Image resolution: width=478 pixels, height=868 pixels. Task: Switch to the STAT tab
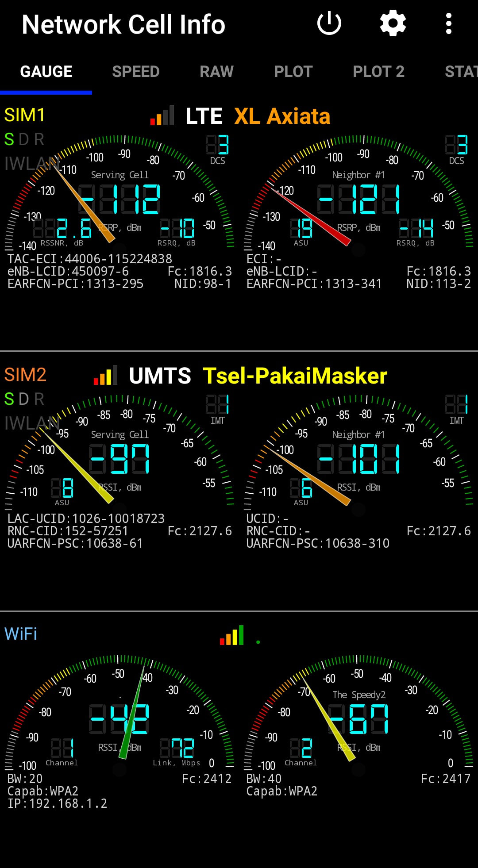click(x=461, y=72)
